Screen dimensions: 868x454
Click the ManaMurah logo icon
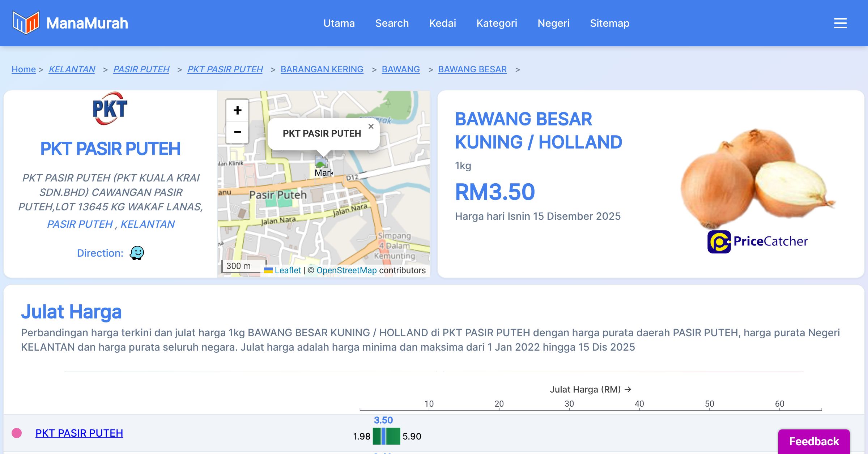(x=26, y=23)
